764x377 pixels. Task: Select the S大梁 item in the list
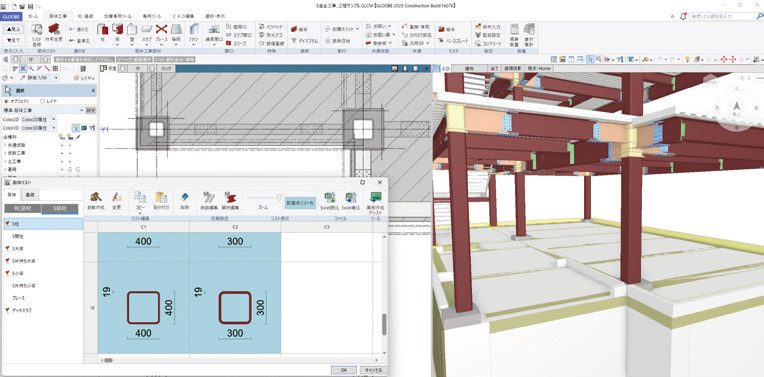pyautogui.click(x=20, y=248)
